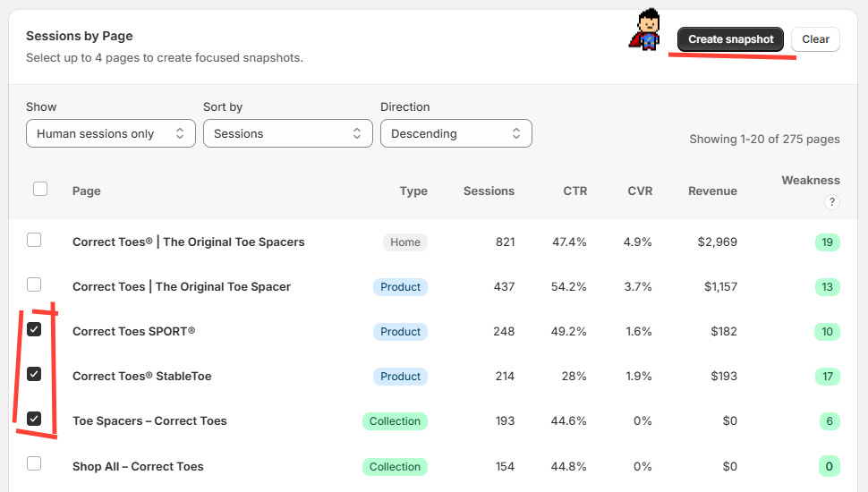Click the CTR column header
The width and height of the screenshot is (868, 492).
575,191
